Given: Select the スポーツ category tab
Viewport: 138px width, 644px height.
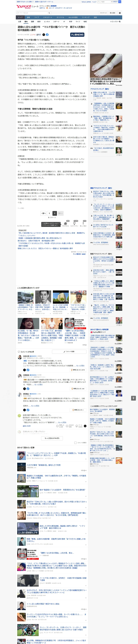Looking at the screenshot, I should pos(56,21).
